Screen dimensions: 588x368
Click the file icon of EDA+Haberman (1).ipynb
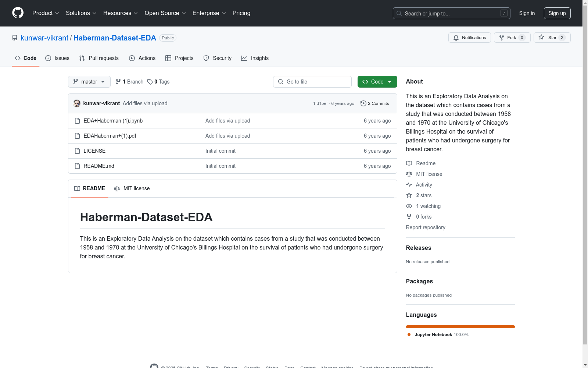[77, 121]
